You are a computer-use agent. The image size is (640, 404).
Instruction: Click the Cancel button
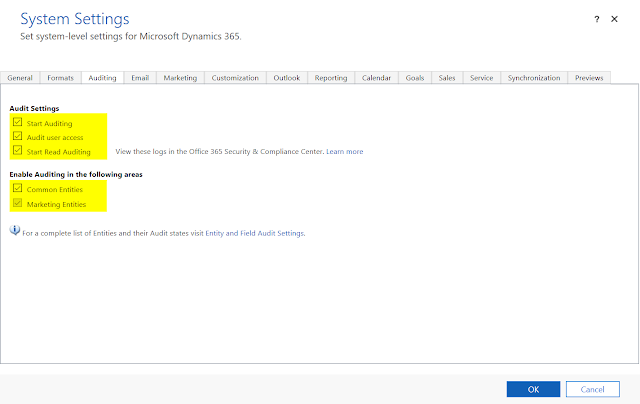[x=593, y=389]
